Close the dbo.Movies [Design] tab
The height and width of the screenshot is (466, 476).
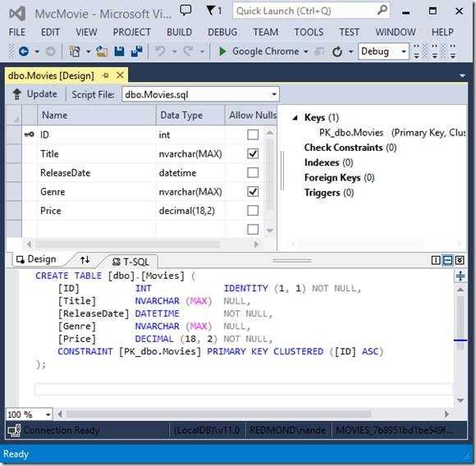(120, 75)
